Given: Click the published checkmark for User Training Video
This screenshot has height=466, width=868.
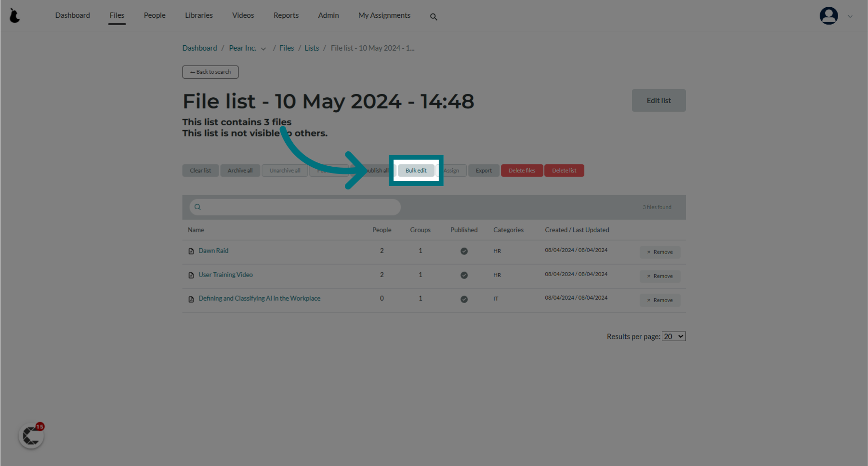Looking at the screenshot, I should coord(464,275).
